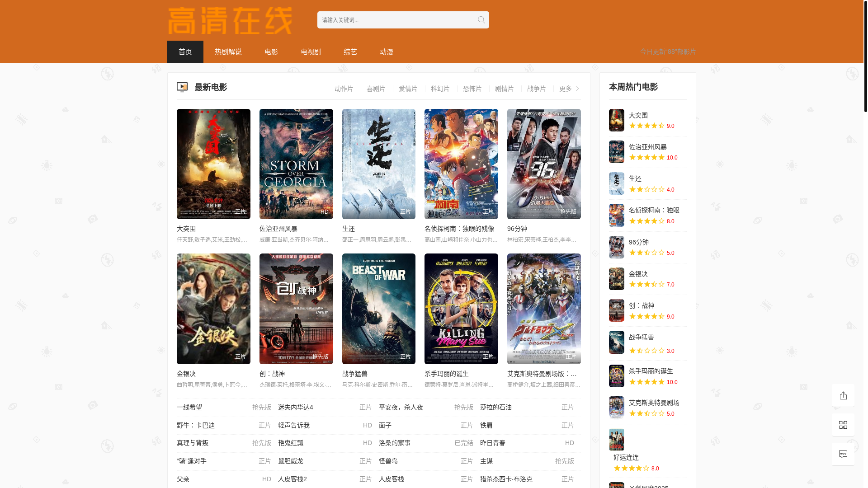
Task: Open the 电影 navigation tab
Action: pos(271,52)
